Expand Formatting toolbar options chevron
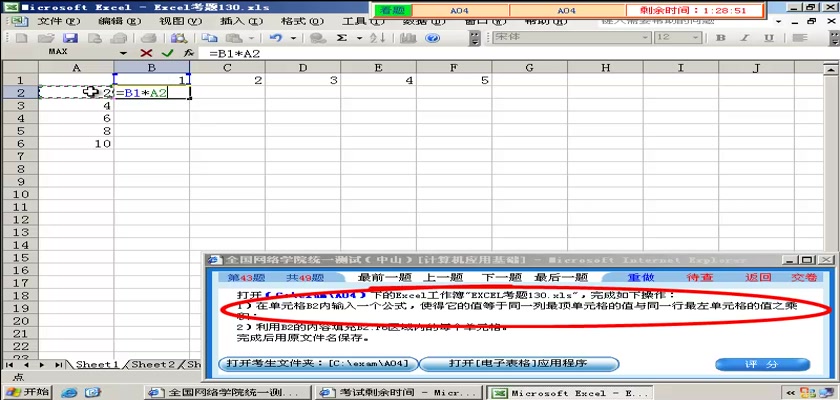 [x=834, y=38]
